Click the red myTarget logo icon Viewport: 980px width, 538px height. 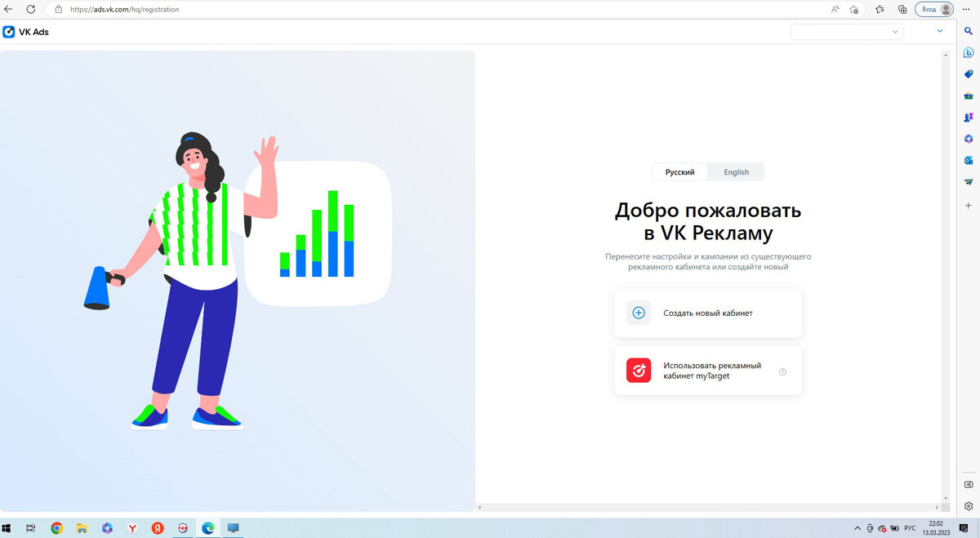(x=639, y=371)
